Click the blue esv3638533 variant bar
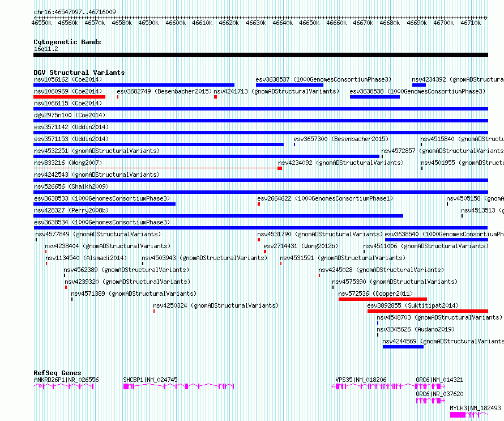The height and width of the screenshot is (421, 504). coord(104,204)
